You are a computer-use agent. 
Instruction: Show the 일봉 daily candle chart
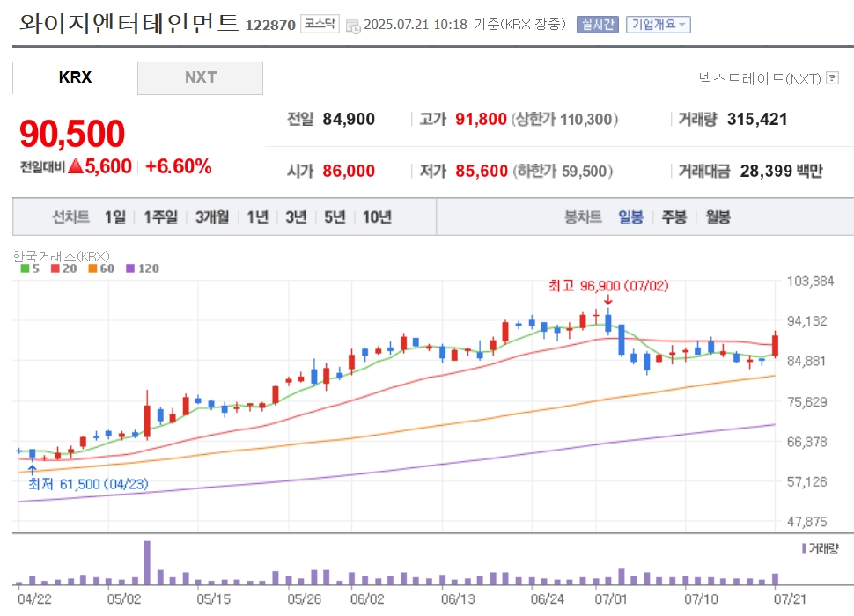tap(630, 217)
